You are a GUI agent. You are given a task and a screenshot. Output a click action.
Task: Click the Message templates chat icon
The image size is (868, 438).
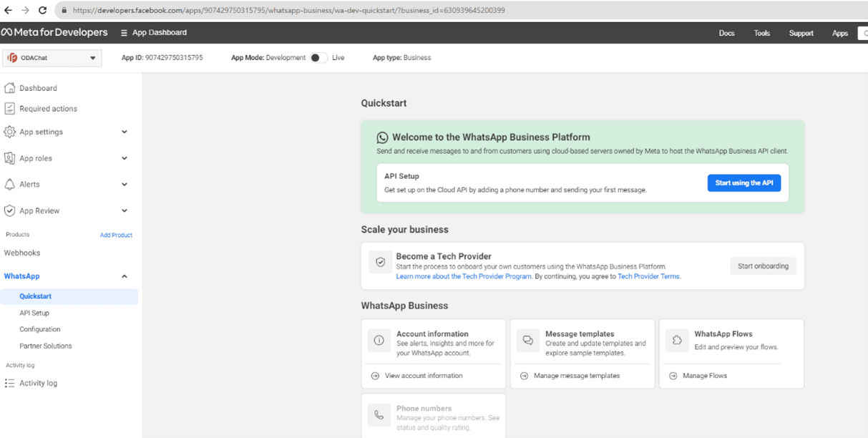pos(528,341)
